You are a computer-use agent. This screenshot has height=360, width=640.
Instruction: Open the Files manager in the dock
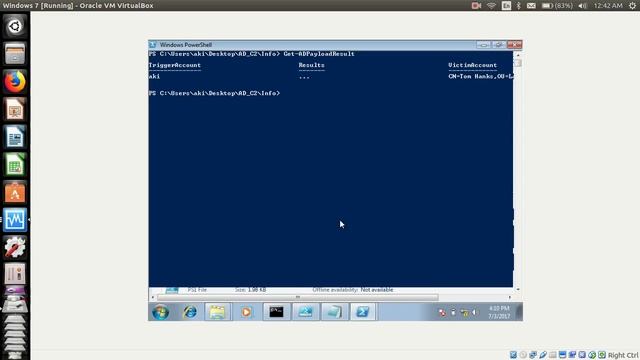point(15,54)
